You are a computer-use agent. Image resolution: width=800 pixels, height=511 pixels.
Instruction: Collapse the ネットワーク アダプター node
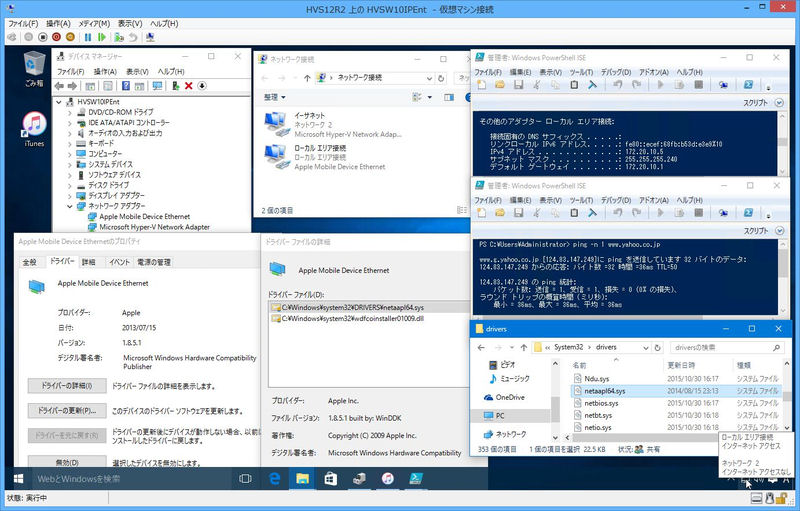coord(70,206)
